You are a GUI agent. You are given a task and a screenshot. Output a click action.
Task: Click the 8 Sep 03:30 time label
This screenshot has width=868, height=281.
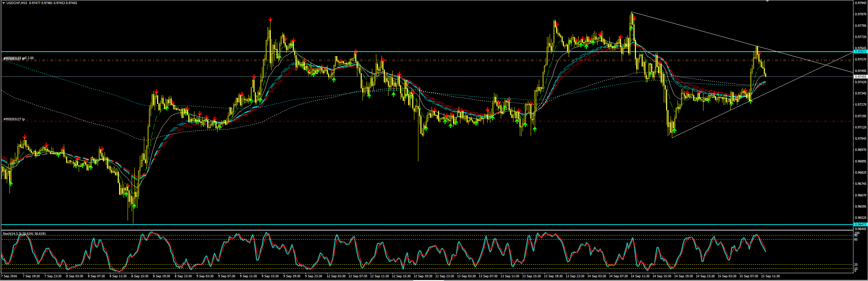tap(75, 276)
